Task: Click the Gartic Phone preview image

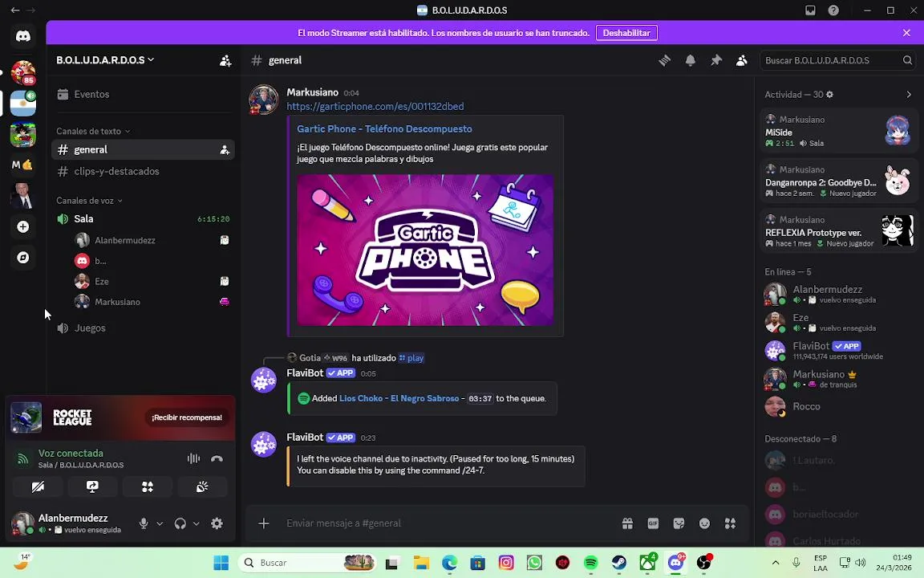Action: coord(425,250)
